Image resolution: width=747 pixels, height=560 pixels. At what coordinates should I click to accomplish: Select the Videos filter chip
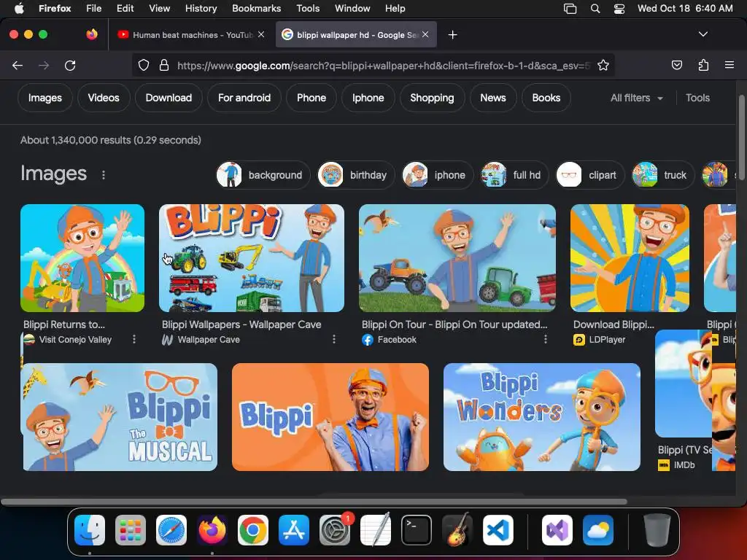[104, 98]
